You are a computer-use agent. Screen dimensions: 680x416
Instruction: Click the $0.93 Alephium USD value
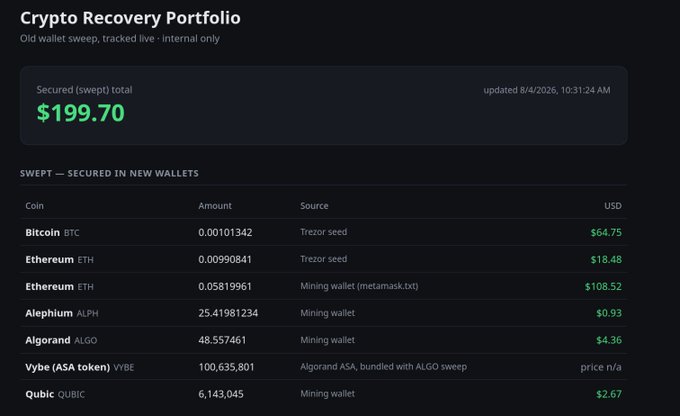608,313
